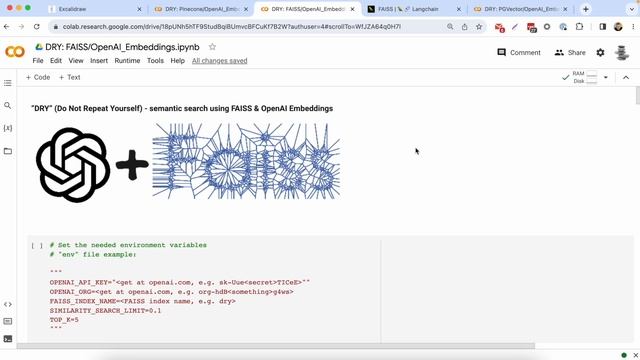Open the table of contents sidebar icon

point(8,83)
